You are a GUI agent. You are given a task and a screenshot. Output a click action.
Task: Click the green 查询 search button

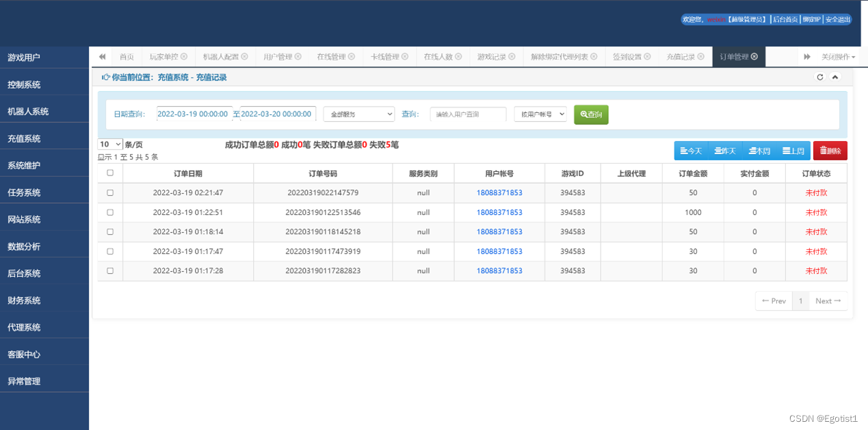pos(591,114)
